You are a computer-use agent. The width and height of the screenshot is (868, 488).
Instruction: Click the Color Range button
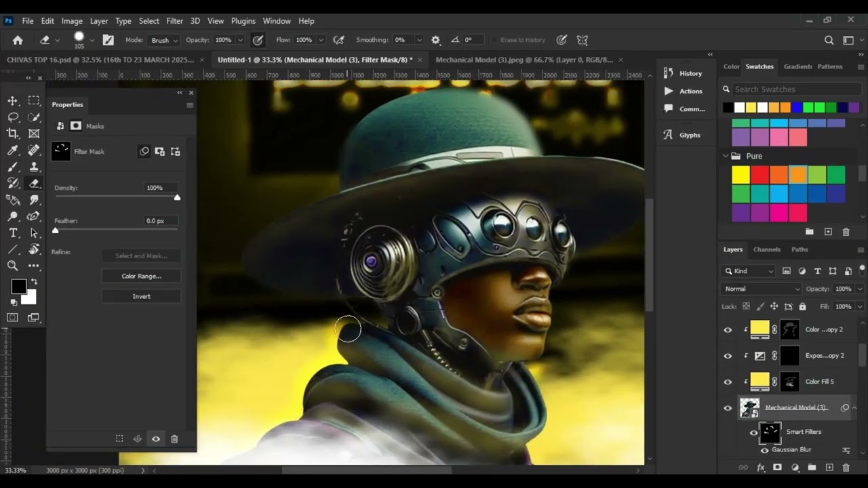point(141,276)
